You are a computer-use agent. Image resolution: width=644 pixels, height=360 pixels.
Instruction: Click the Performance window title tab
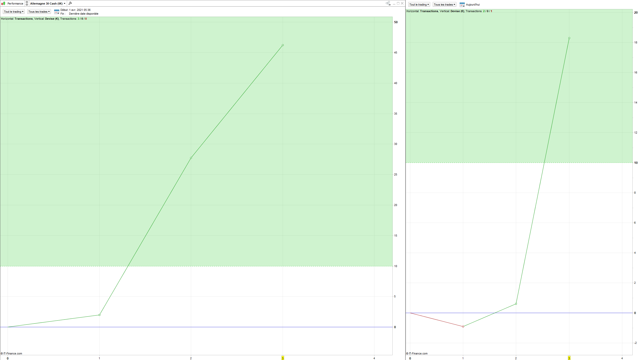pos(15,4)
